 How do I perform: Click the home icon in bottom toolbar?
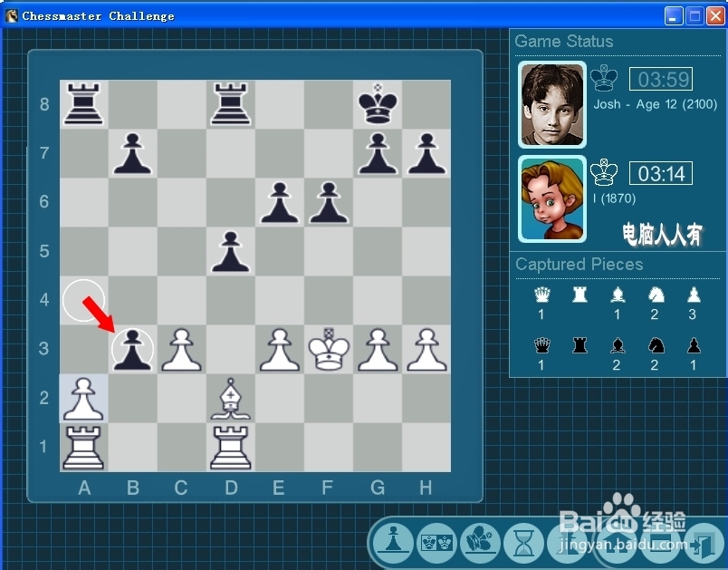coord(618,544)
